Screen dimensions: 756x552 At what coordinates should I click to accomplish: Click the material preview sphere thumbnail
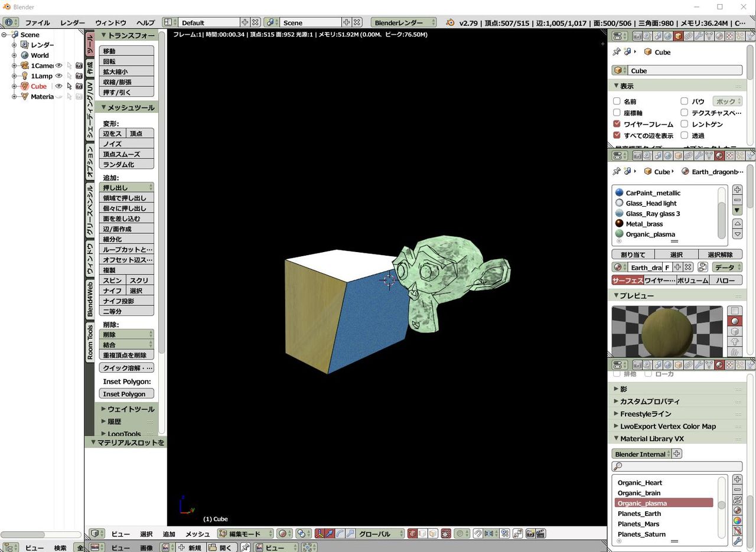pos(667,331)
